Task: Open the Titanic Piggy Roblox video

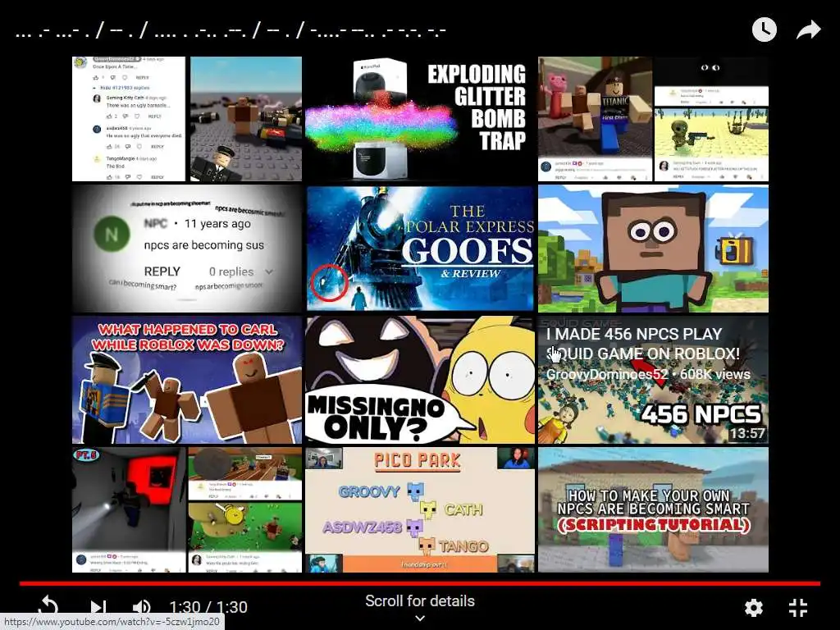Action: click(x=653, y=119)
